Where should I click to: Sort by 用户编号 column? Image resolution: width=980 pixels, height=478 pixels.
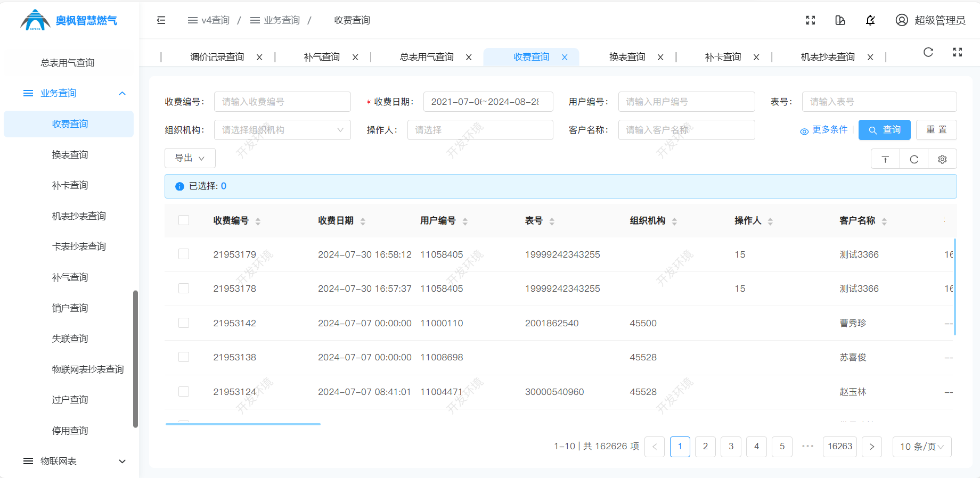click(x=465, y=221)
